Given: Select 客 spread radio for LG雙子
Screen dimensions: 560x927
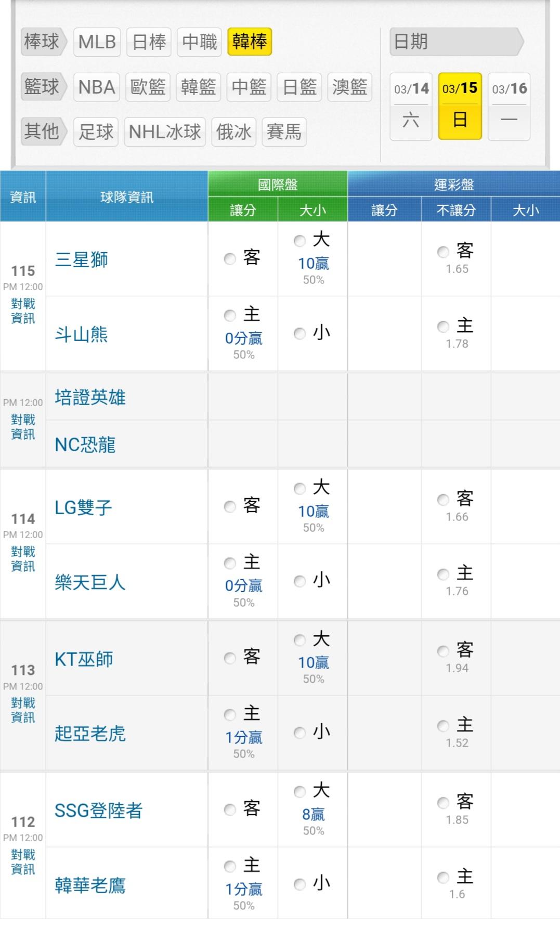Looking at the screenshot, I should tap(230, 506).
